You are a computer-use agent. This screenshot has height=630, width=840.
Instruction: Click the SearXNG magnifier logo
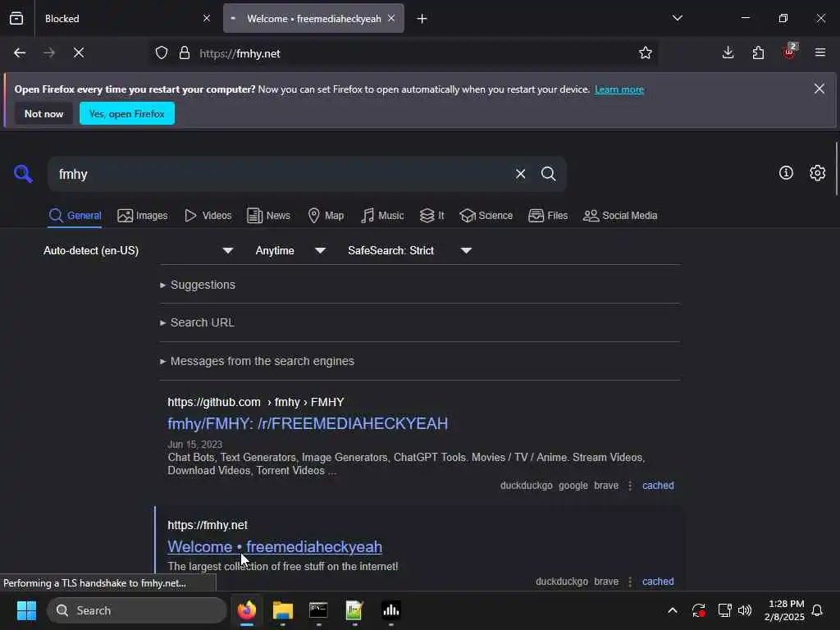tap(23, 174)
